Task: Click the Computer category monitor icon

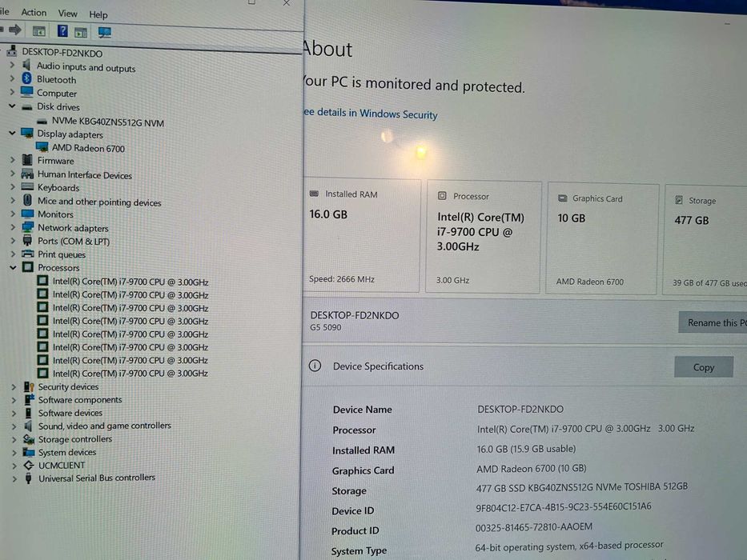Action: [x=27, y=92]
